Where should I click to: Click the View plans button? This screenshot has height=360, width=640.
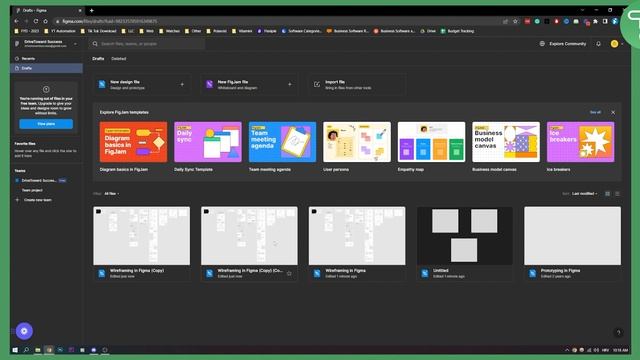46,124
